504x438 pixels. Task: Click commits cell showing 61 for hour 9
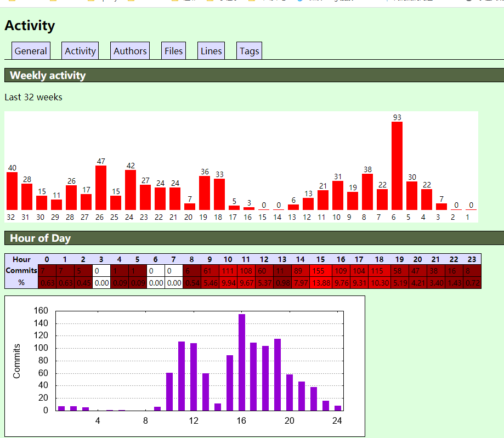[x=210, y=271]
